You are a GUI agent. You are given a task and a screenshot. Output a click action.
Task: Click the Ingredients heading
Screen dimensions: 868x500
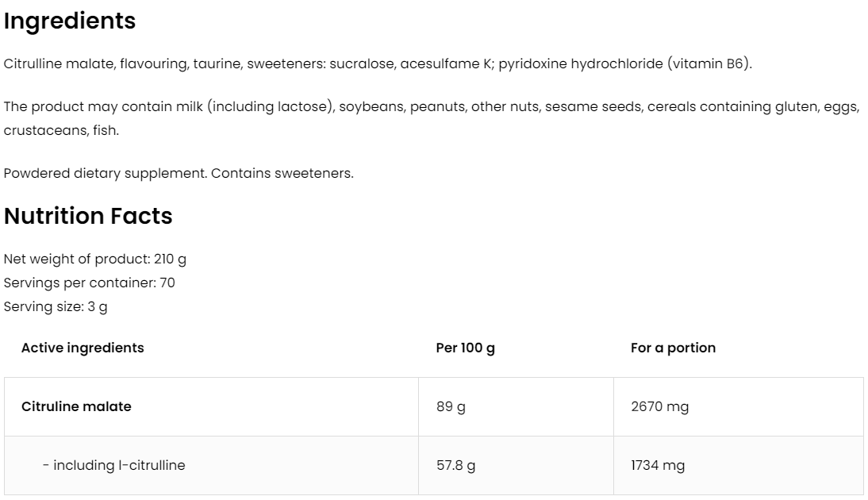click(x=70, y=21)
